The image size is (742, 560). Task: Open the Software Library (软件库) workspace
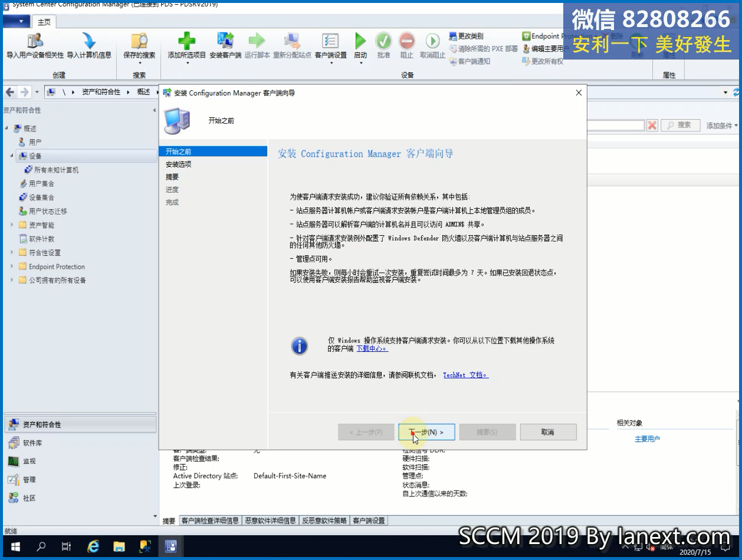pos(80,443)
